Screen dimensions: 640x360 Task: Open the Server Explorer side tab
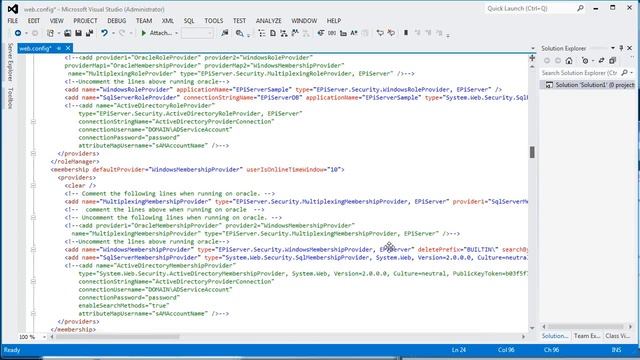(11, 62)
